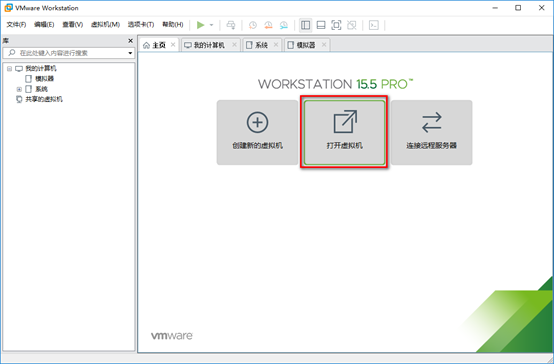Open the 编辑(E) menu
The height and width of the screenshot is (364, 554).
tap(44, 24)
